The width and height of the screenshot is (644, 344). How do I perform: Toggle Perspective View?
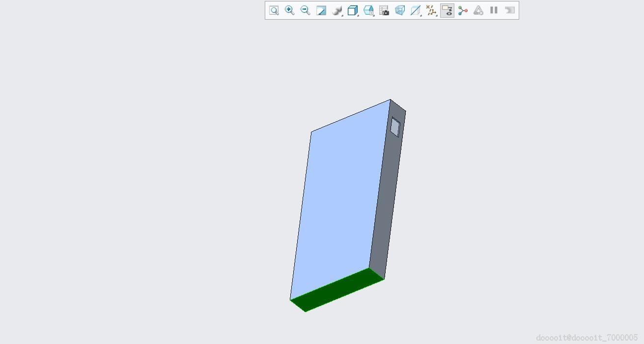[x=400, y=10]
